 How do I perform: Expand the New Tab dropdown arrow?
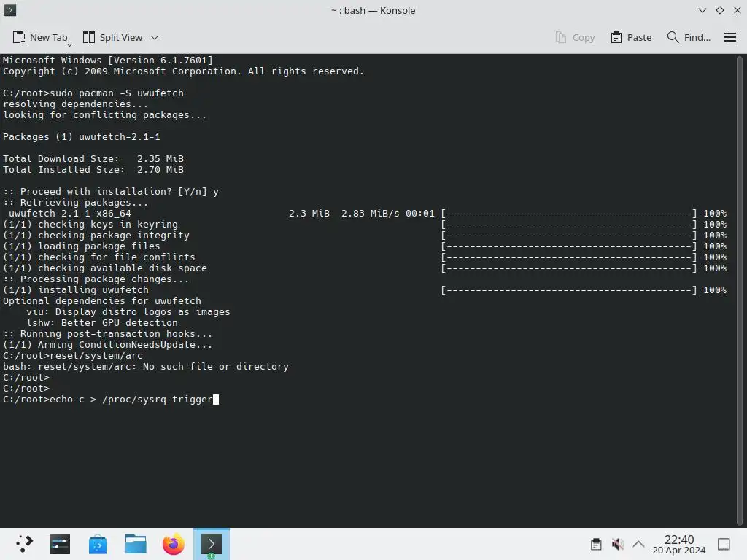click(69, 45)
